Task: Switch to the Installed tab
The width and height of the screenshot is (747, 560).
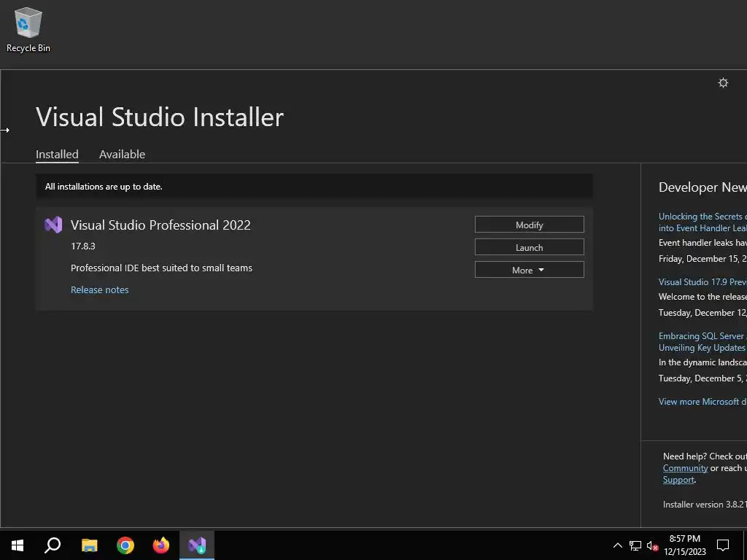Action: pos(57,155)
